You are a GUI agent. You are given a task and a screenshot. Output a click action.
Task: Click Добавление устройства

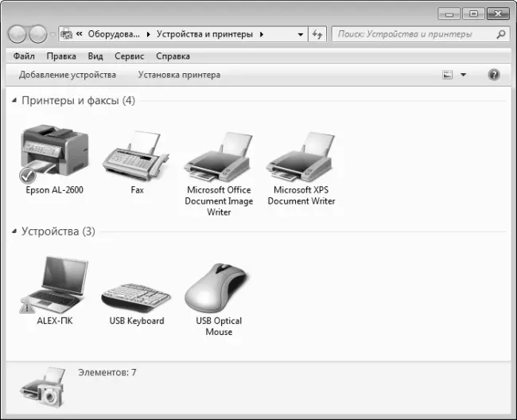click(68, 75)
